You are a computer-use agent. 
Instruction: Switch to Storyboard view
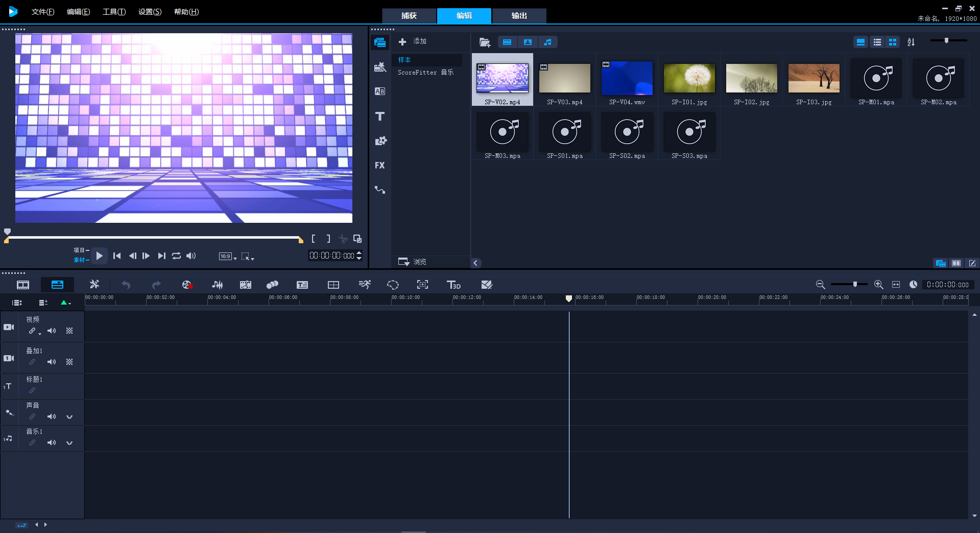(23, 285)
